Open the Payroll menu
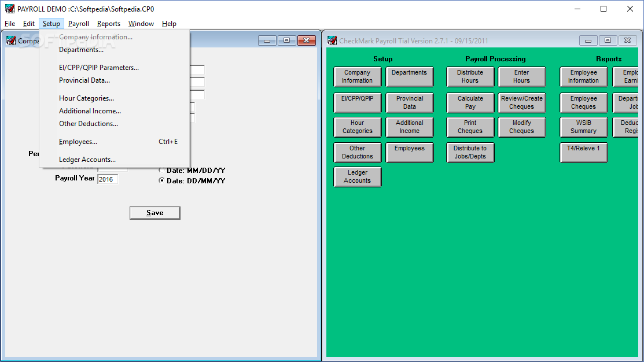This screenshot has height=362, width=644. [x=79, y=24]
